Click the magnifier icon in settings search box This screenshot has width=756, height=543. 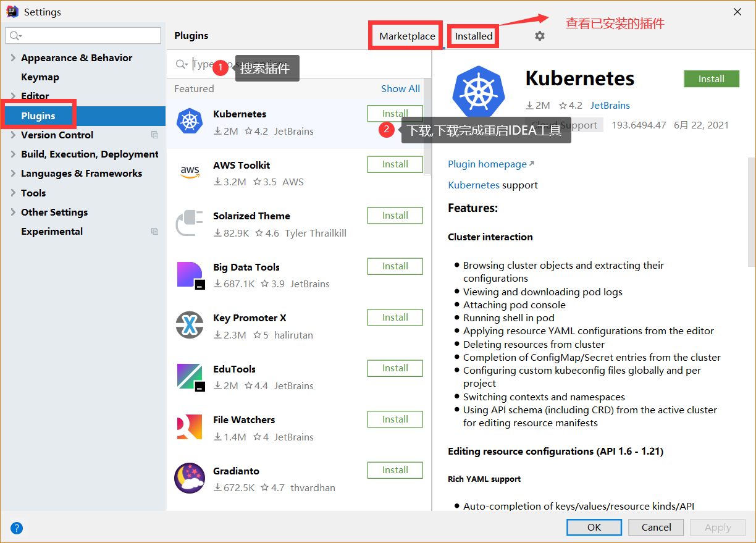point(15,36)
